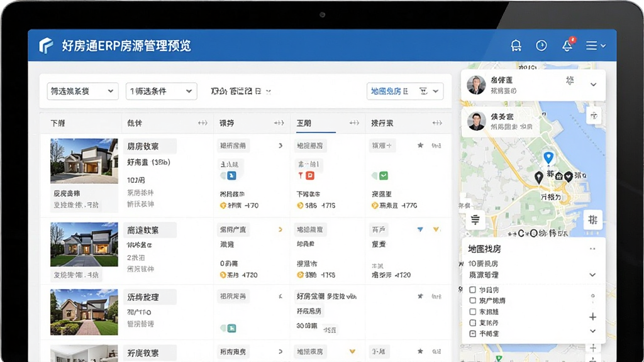Open the first 筛选 filter dropdown
The image size is (644, 362).
[x=82, y=91]
